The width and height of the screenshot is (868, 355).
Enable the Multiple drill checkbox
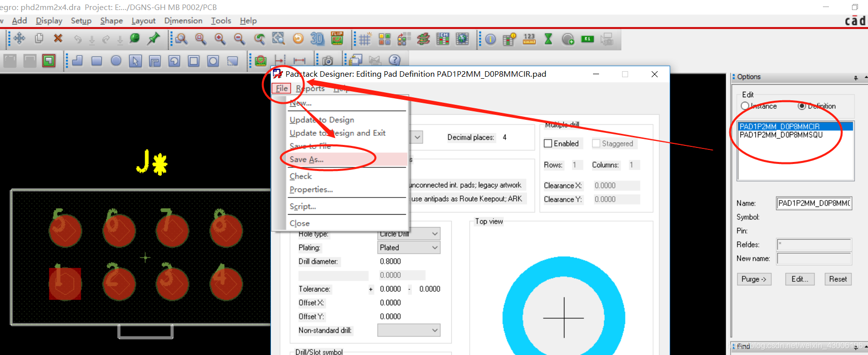548,143
